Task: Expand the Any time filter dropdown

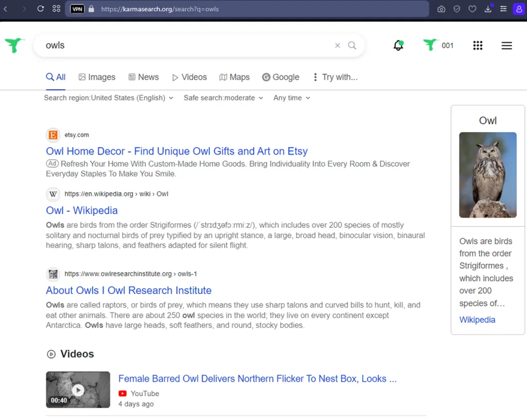Action: coord(292,98)
